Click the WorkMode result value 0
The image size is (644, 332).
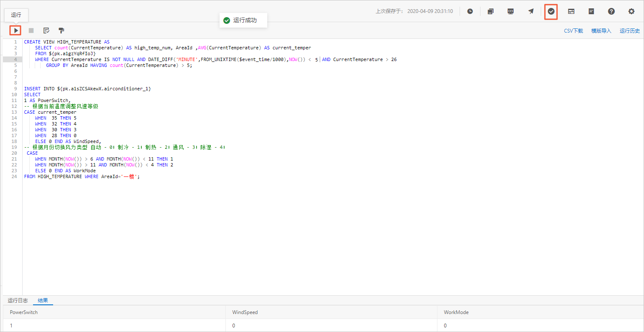tap(445, 325)
